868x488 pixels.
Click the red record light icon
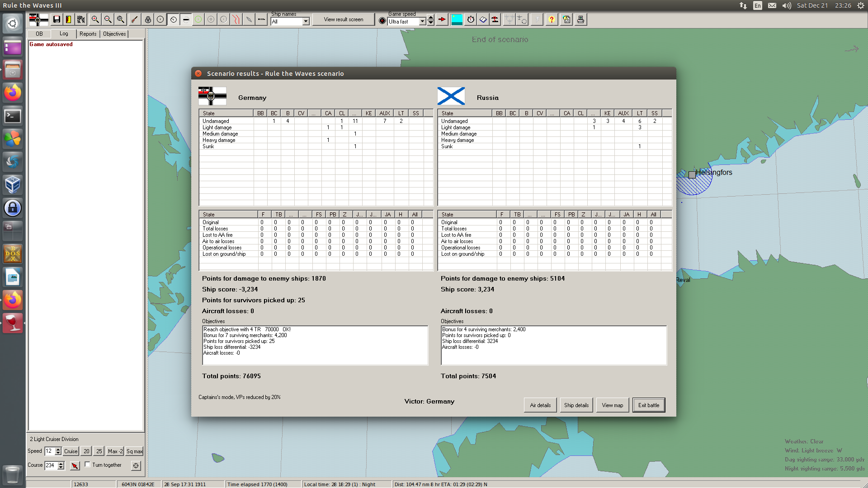point(382,21)
